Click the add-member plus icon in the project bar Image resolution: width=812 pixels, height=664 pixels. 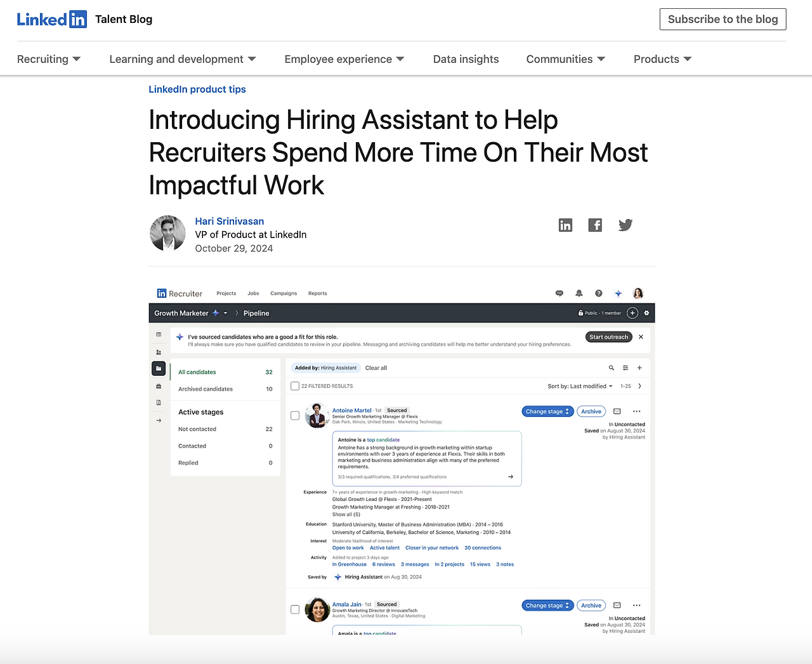(x=632, y=313)
